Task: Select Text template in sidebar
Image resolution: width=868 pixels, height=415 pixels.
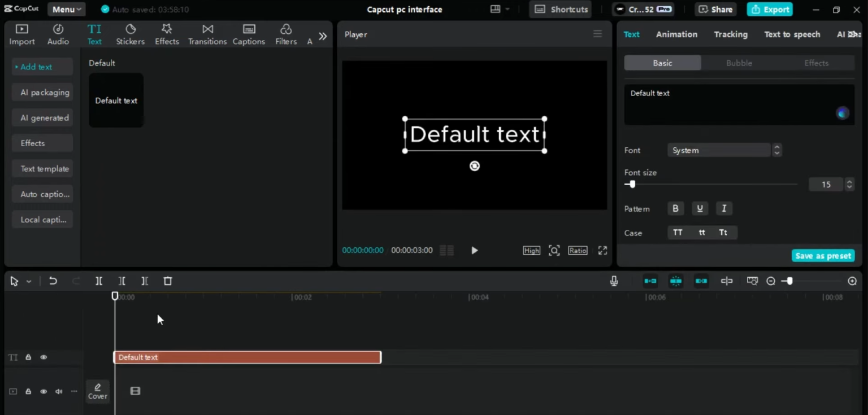Action: pyautogui.click(x=42, y=168)
